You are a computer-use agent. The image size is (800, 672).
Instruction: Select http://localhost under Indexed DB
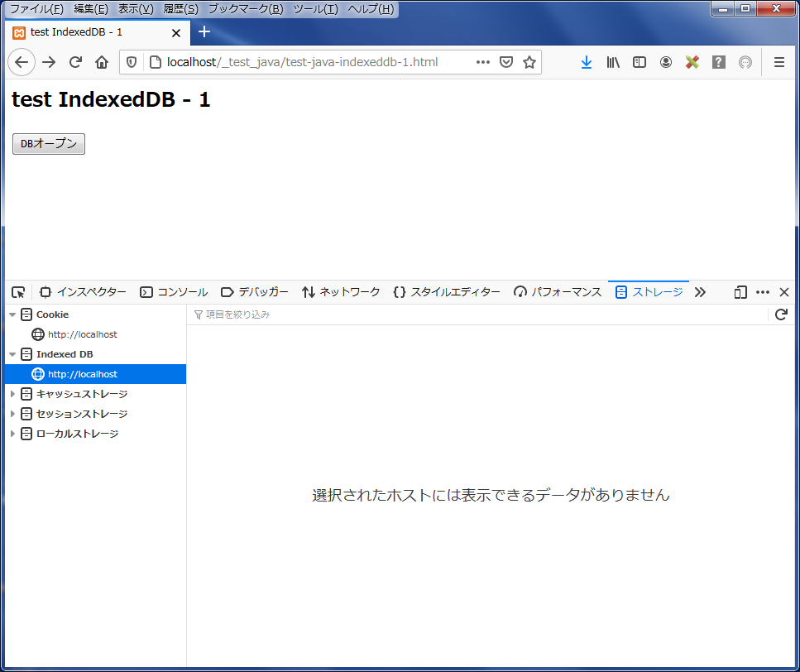click(x=95, y=375)
